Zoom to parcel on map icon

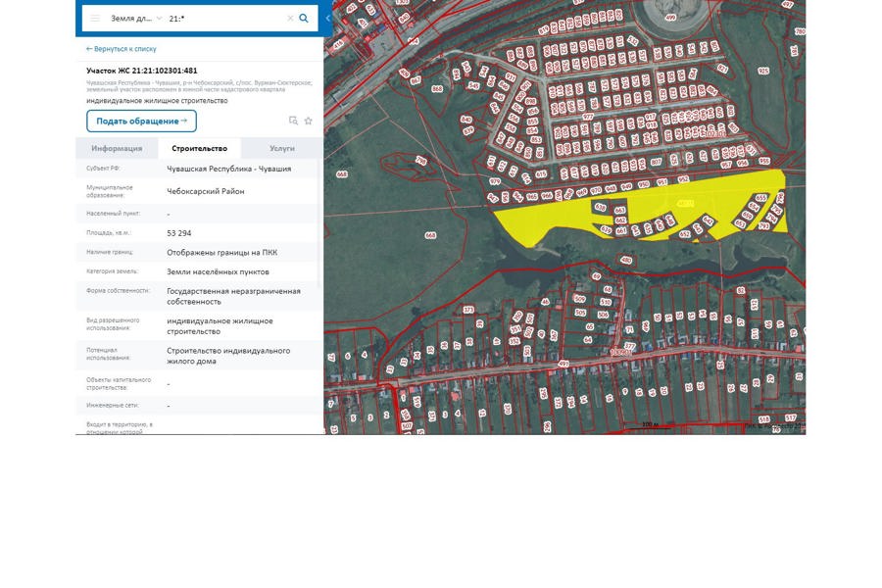293,121
